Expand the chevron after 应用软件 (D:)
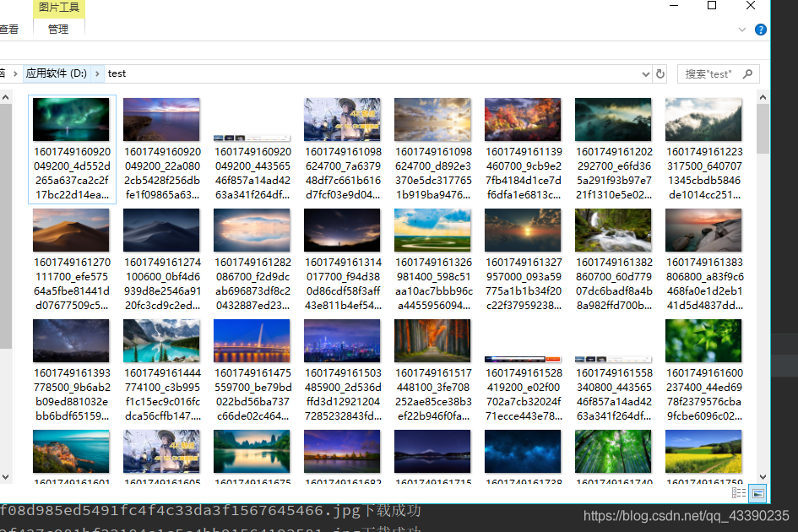 point(97,73)
